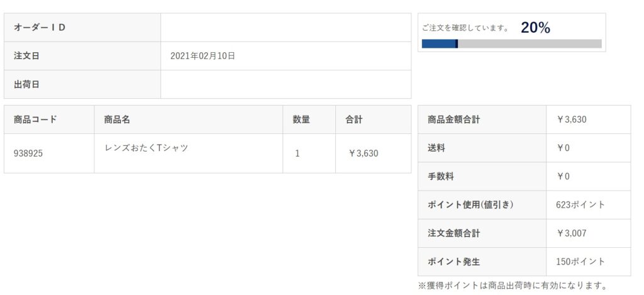
Task: Click the ￥3,007 order total amount
Action: pos(571,233)
